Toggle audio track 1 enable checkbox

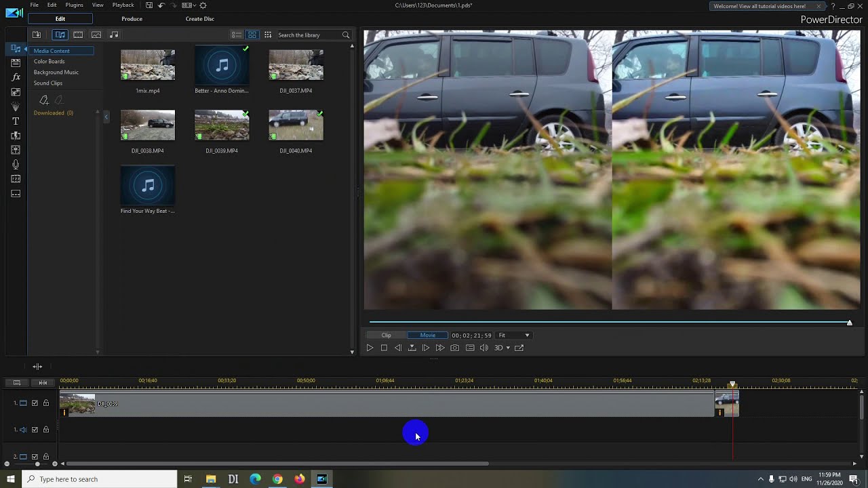[35, 430]
